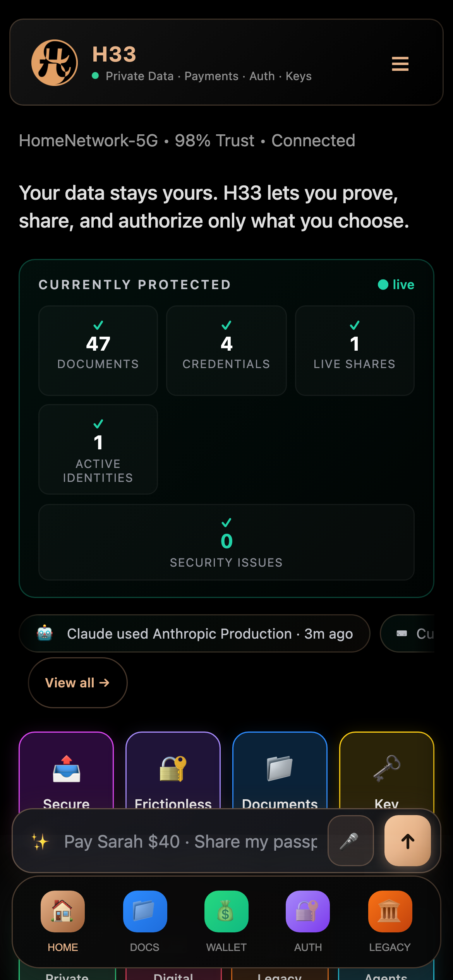453x980 pixels.
Task: Click the View all link
Action: coord(77,683)
